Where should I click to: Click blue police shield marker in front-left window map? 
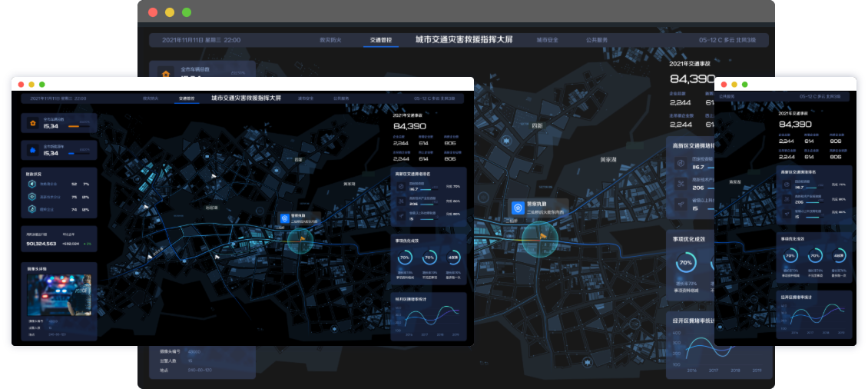284,219
